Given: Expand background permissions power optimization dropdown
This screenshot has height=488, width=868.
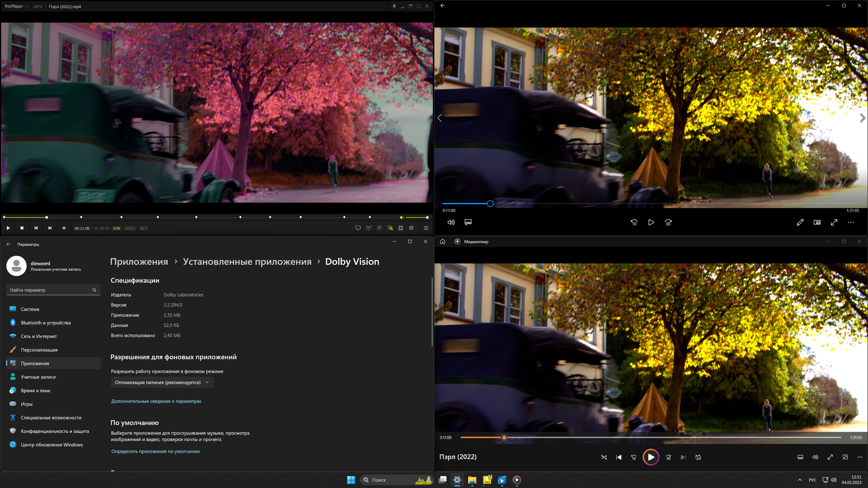Looking at the screenshot, I should point(162,382).
